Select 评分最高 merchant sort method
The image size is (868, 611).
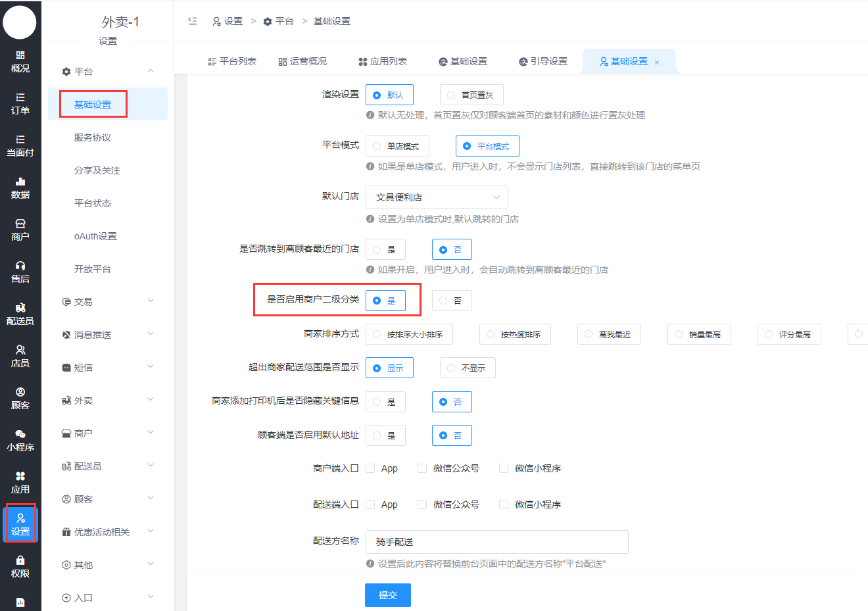coord(789,334)
